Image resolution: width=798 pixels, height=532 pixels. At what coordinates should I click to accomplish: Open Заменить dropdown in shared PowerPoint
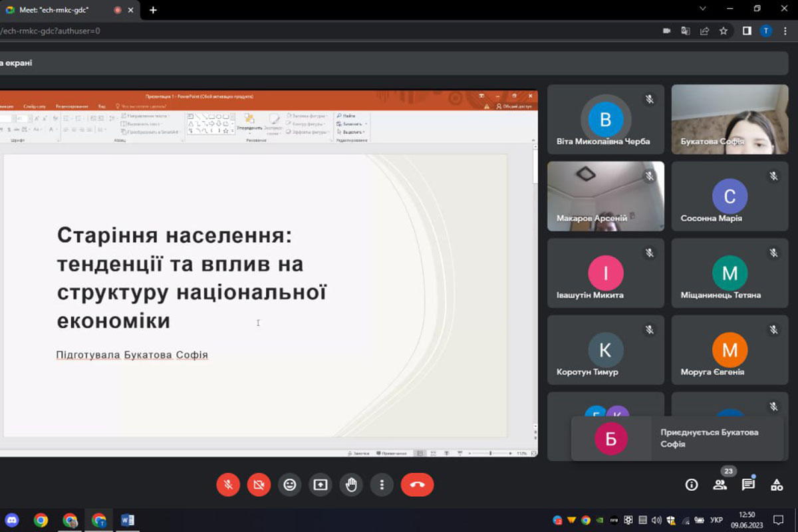coord(352,124)
